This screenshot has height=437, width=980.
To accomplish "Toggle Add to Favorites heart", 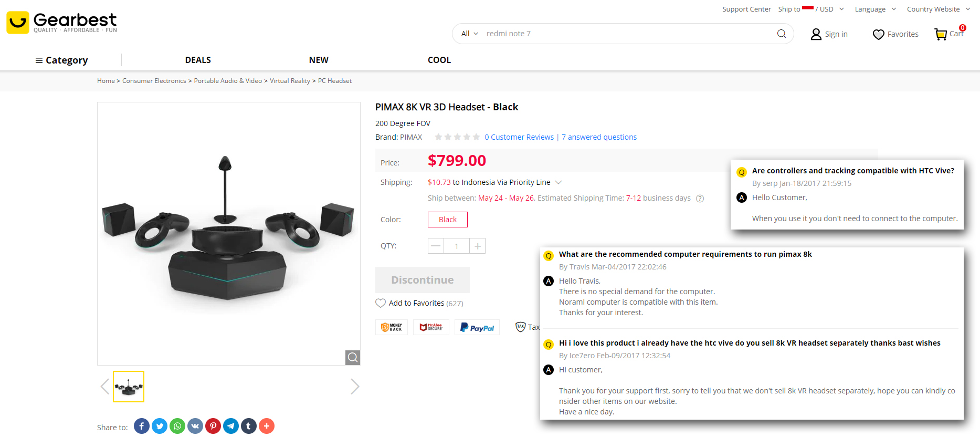I will pyautogui.click(x=381, y=303).
